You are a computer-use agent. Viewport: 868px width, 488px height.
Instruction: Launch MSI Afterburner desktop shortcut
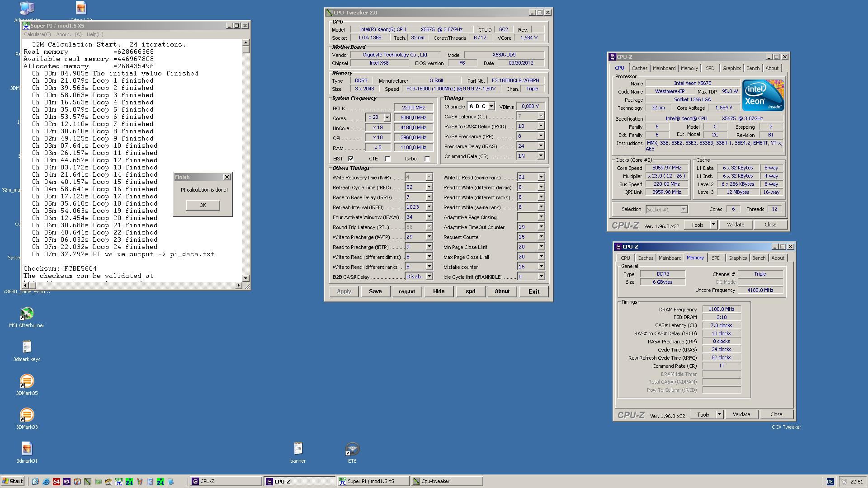pyautogui.click(x=27, y=314)
